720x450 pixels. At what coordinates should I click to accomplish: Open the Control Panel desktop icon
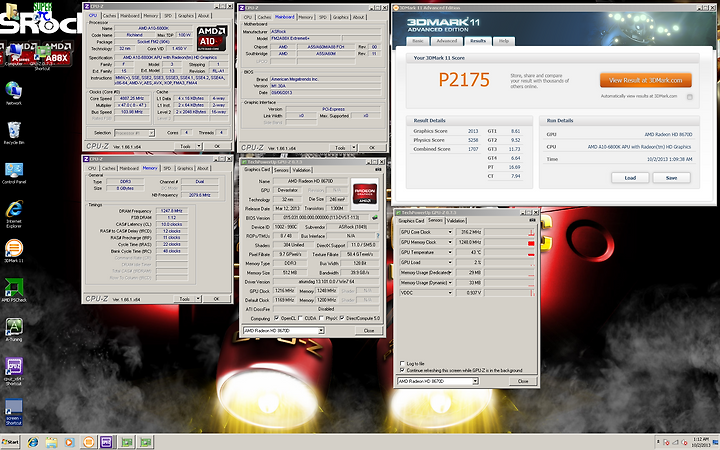(14, 172)
